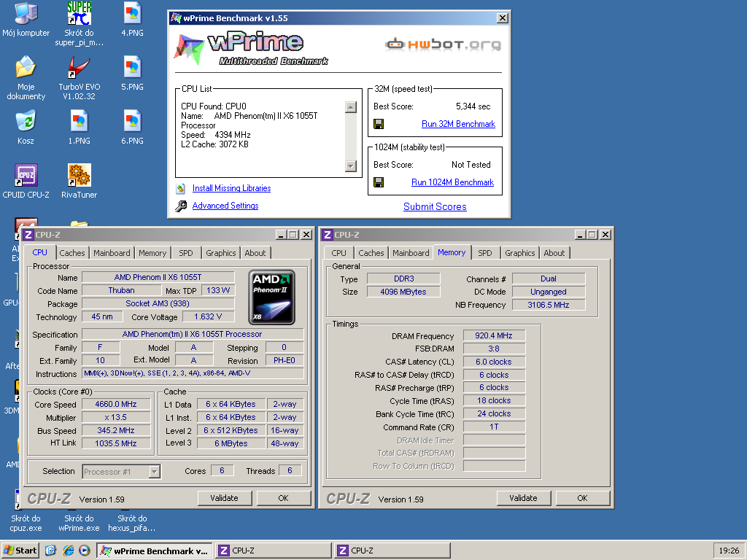Image resolution: width=747 pixels, height=560 pixels.
Task: Switch to Mainboard tab in right CPU-Z
Action: [x=411, y=253]
